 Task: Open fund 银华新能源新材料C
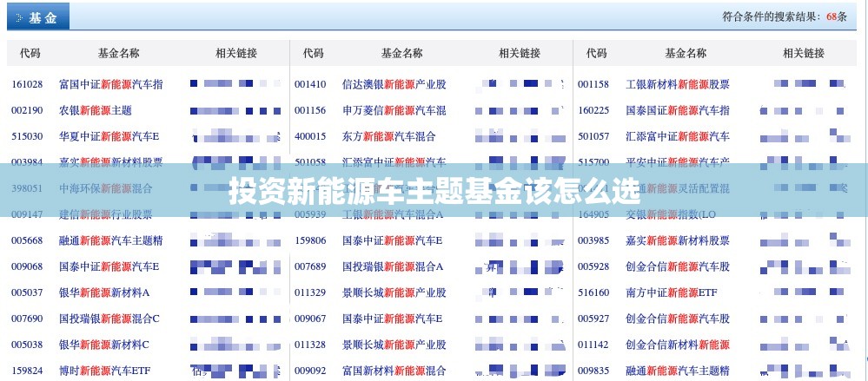point(104,345)
